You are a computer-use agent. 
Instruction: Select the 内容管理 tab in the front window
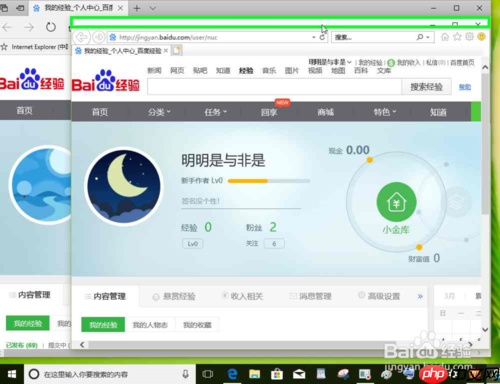105,296
